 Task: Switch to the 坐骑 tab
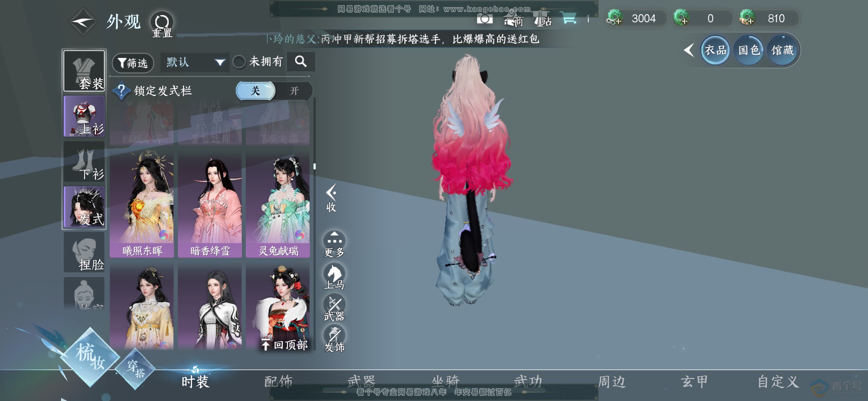click(x=445, y=381)
